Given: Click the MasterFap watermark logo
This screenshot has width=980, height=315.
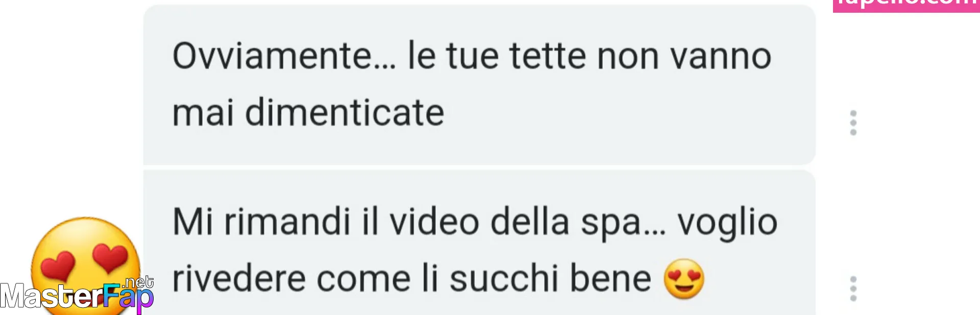Looking at the screenshot, I should coord(77,295).
